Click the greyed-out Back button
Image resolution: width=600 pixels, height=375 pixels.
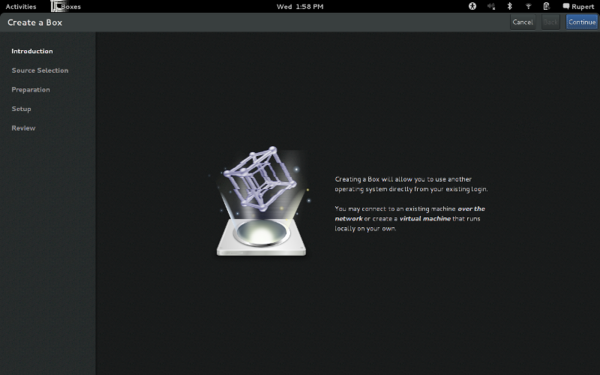[x=550, y=22]
